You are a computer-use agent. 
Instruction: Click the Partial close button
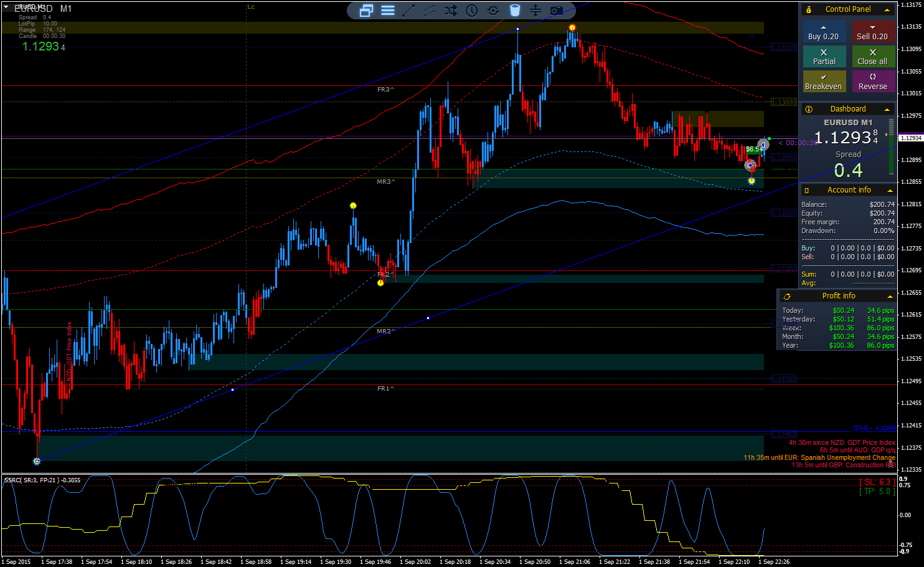(824, 57)
